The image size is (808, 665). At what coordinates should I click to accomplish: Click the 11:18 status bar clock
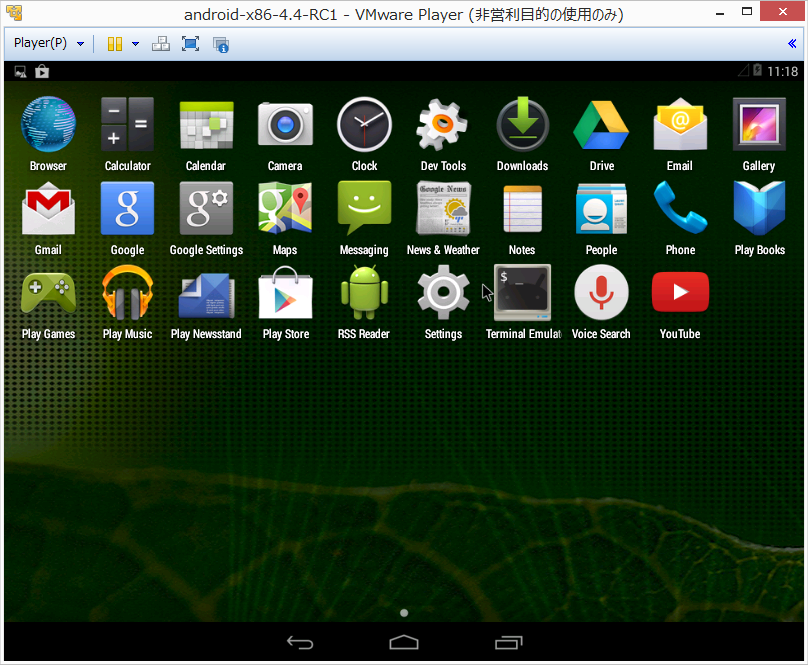click(x=782, y=71)
